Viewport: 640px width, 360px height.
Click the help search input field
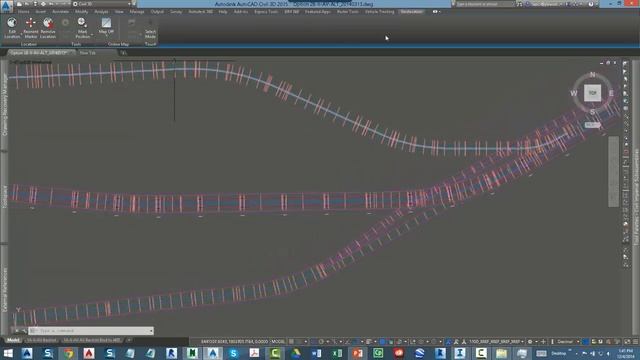click(x=484, y=4)
